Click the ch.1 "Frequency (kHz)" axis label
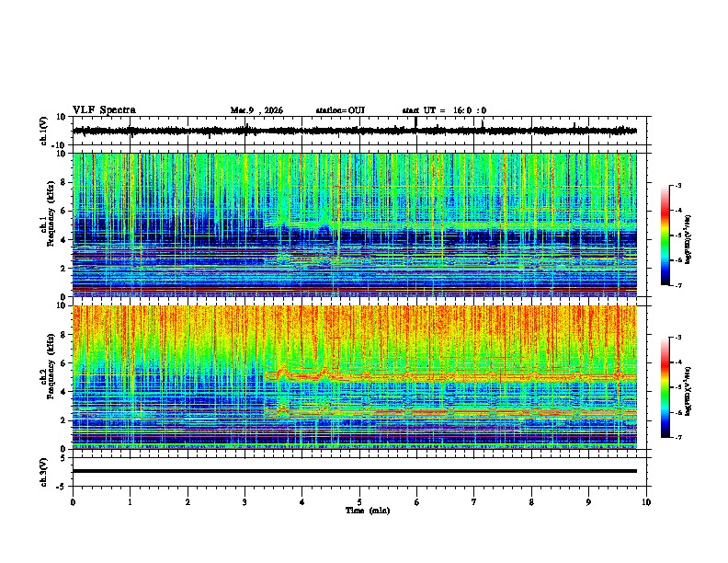 [51, 214]
